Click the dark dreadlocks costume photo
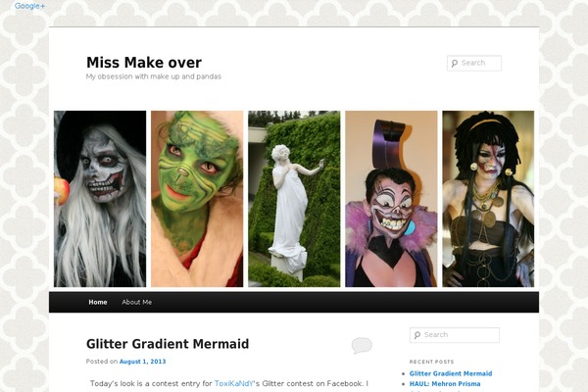Screen dimensions: 588x392 coord(488,199)
